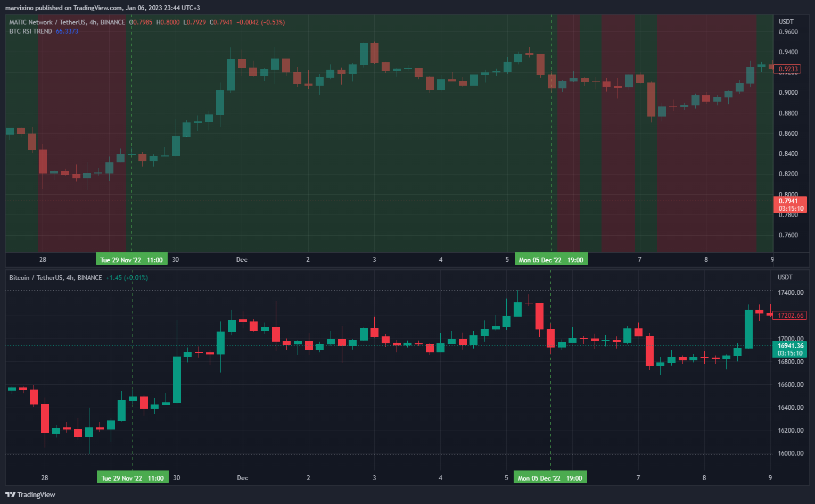Viewport: 815px width, 504px height.
Task: Click the open price O0.7985
Action: (x=141, y=22)
